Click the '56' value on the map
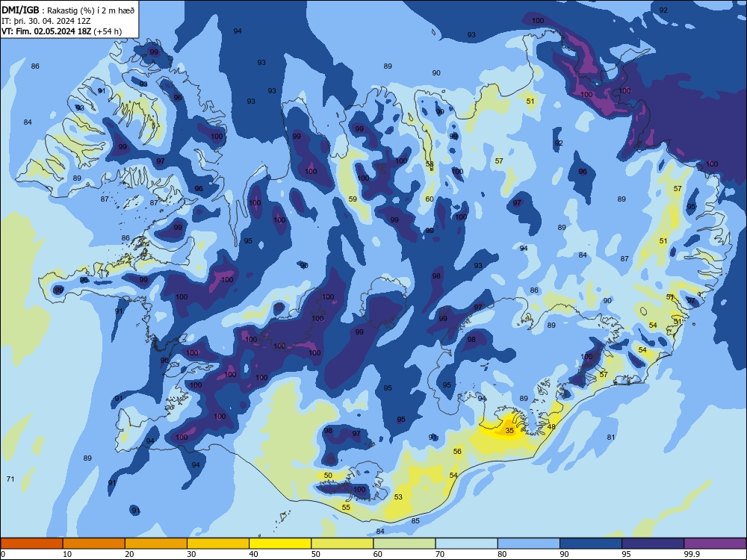 coord(457,452)
